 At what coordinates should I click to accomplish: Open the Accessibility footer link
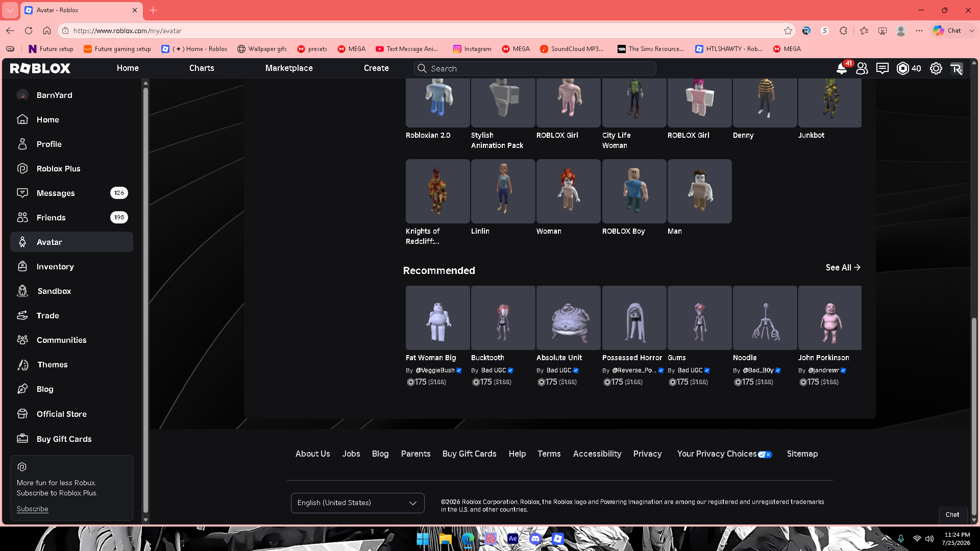click(x=597, y=454)
